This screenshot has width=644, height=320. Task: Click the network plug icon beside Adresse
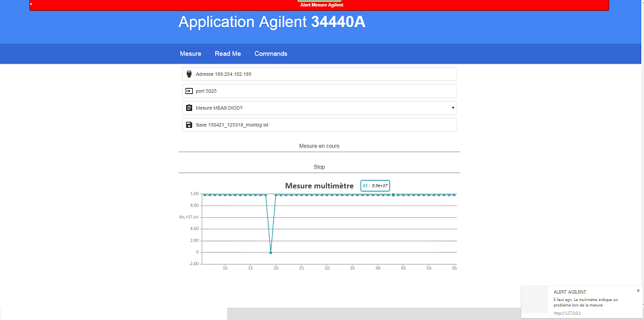point(189,74)
